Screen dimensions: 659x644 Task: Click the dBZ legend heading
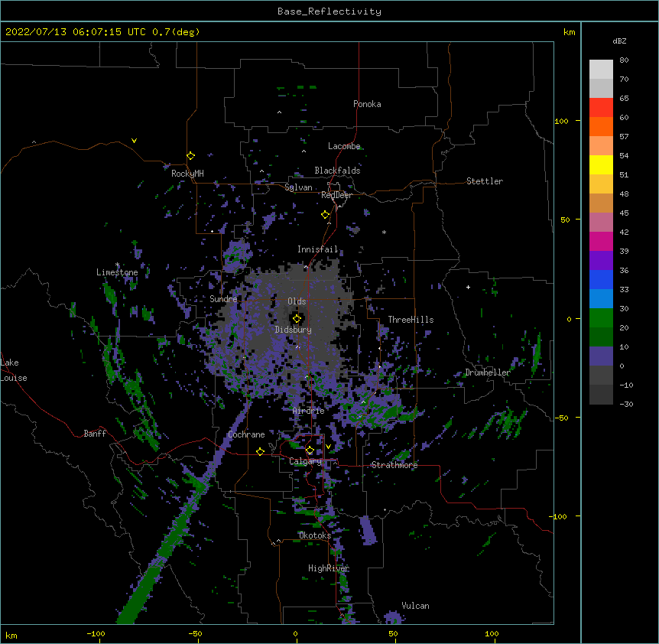[619, 41]
